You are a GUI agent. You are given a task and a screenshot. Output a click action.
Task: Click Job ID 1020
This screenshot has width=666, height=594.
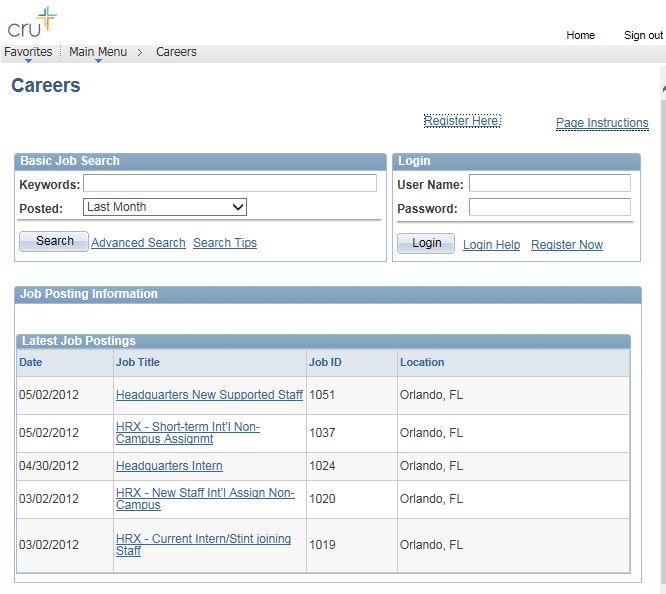[322, 499]
